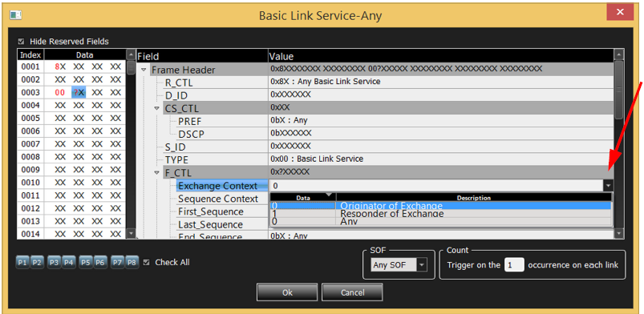Open the Any SOF dropdown
The image size is (644, 314).
421,265
